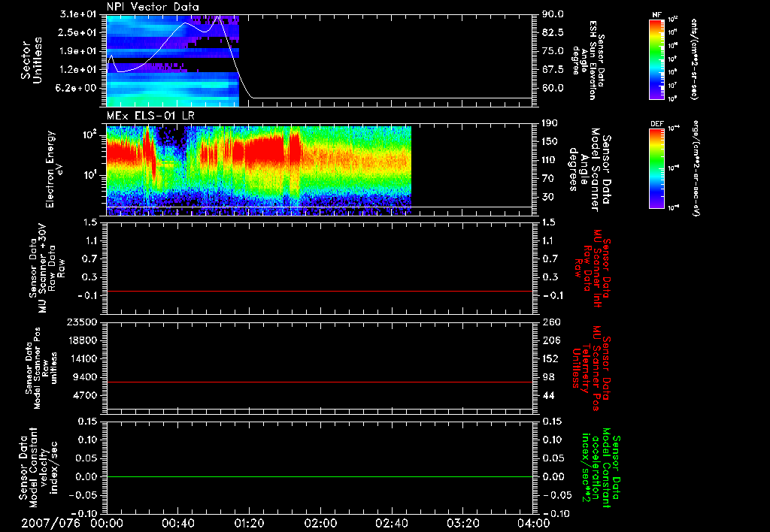Viewport: 770px width, 532px height.
Task: Click the 2.5e+01 sector tick value
Action: point(78,32)
